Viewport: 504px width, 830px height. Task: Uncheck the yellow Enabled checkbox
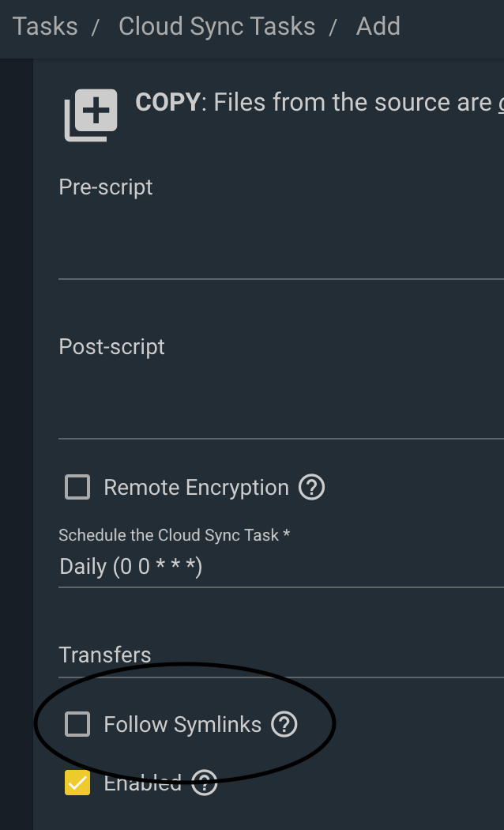[77, 783]
